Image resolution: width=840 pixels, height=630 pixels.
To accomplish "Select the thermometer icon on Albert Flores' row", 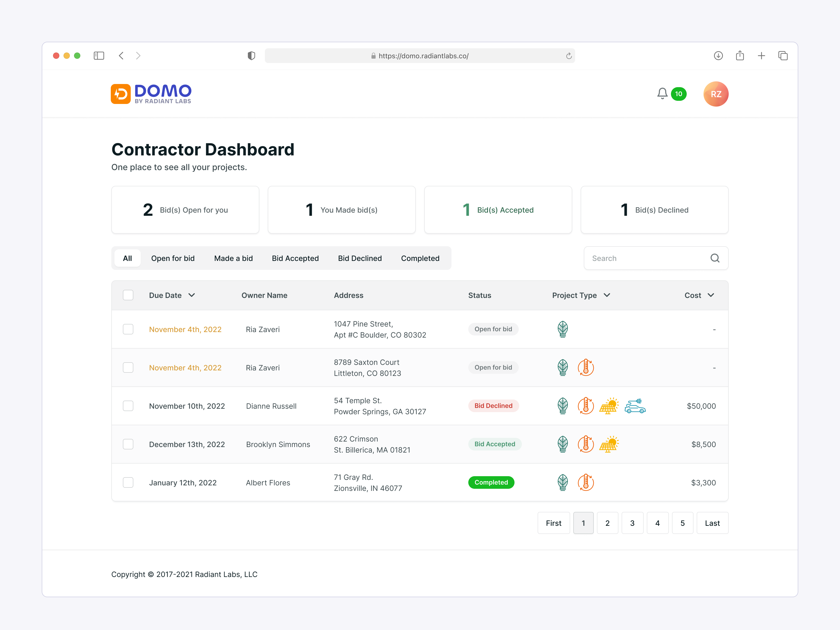I will click(586, 482).
